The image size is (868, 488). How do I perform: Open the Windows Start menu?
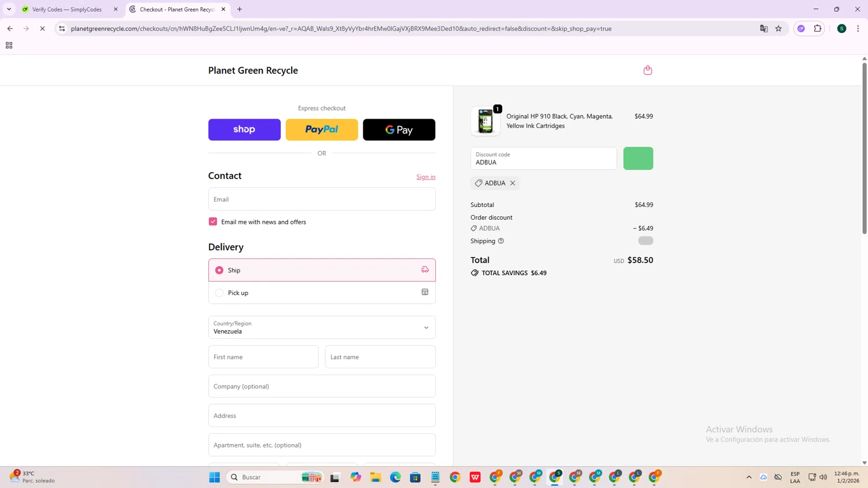215,477
